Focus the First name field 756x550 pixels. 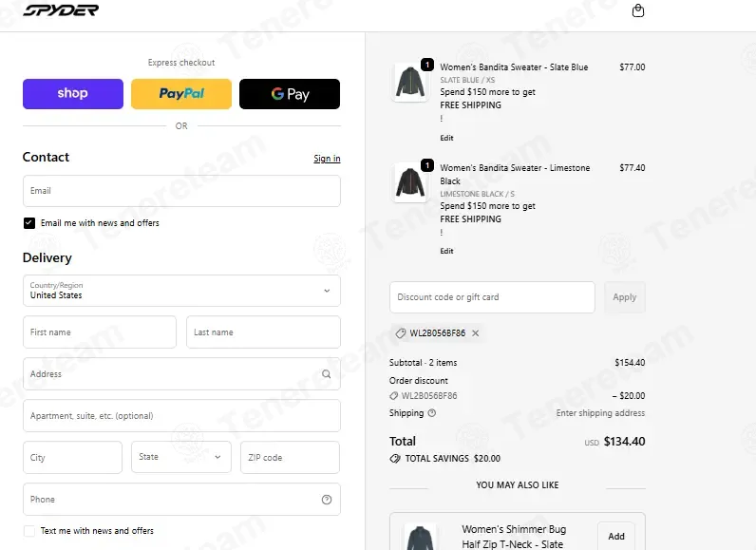tap(100, 332)
